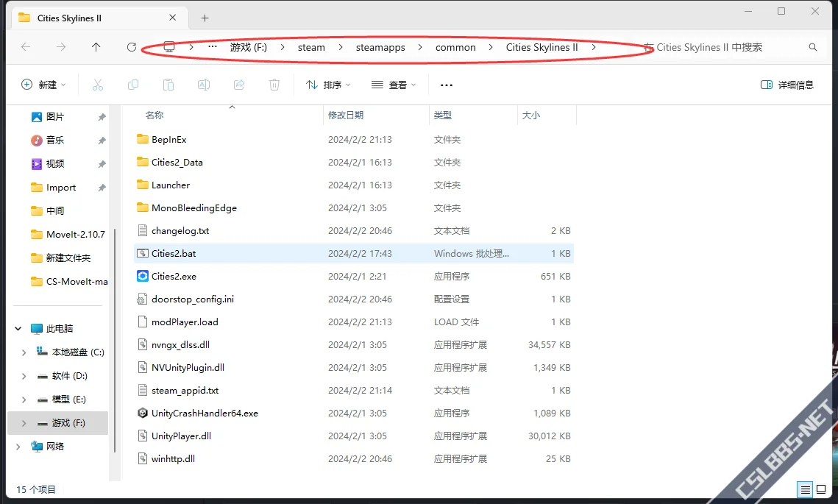Click the search magnifier icon

pyautogui.click(x=813, y=47)
